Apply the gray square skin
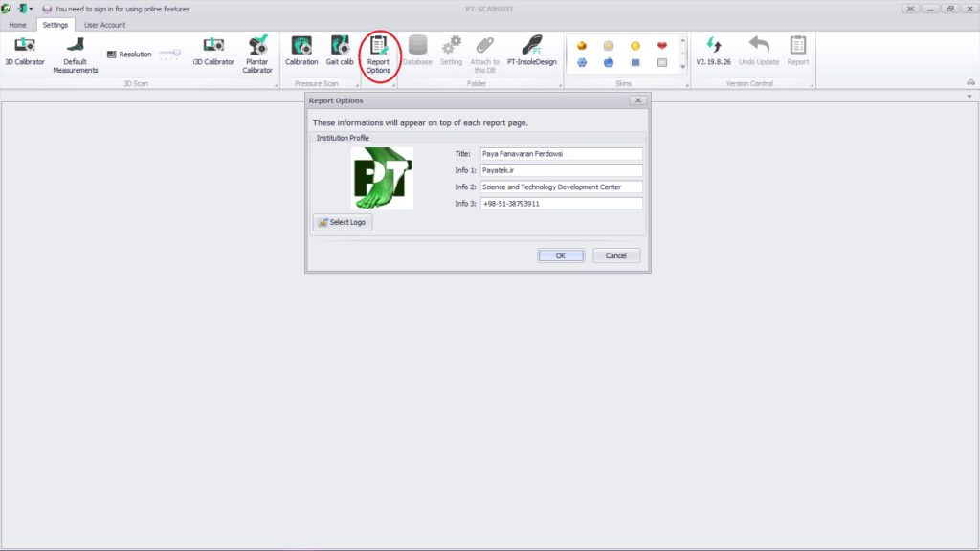The image size is (980, 551). tap(662, 62)
